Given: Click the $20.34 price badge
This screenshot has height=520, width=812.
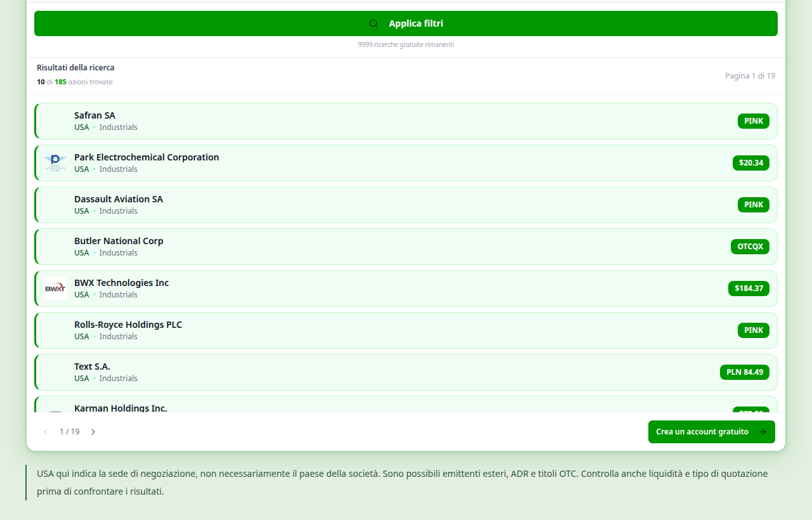Looking at the screenshot, I should pos(751,163).
